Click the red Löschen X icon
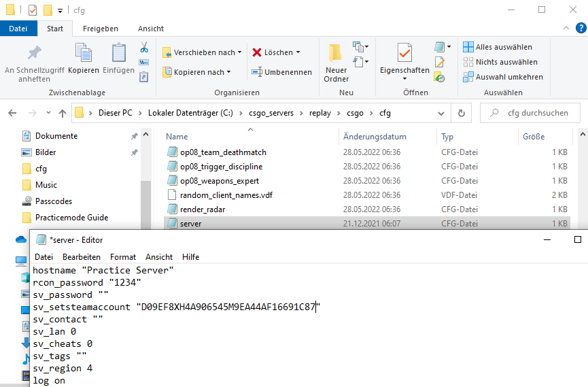 tap(257, 52)
